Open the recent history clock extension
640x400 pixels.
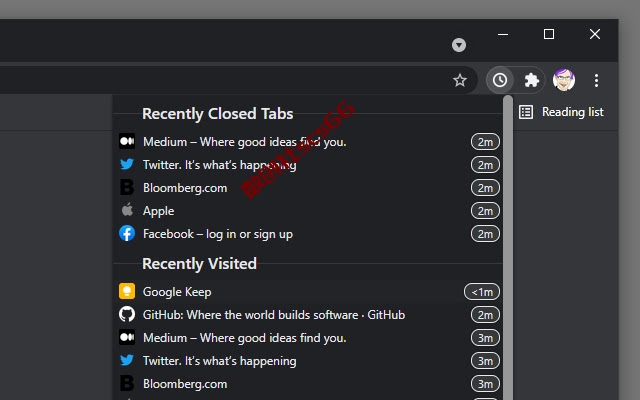point(500,80)
